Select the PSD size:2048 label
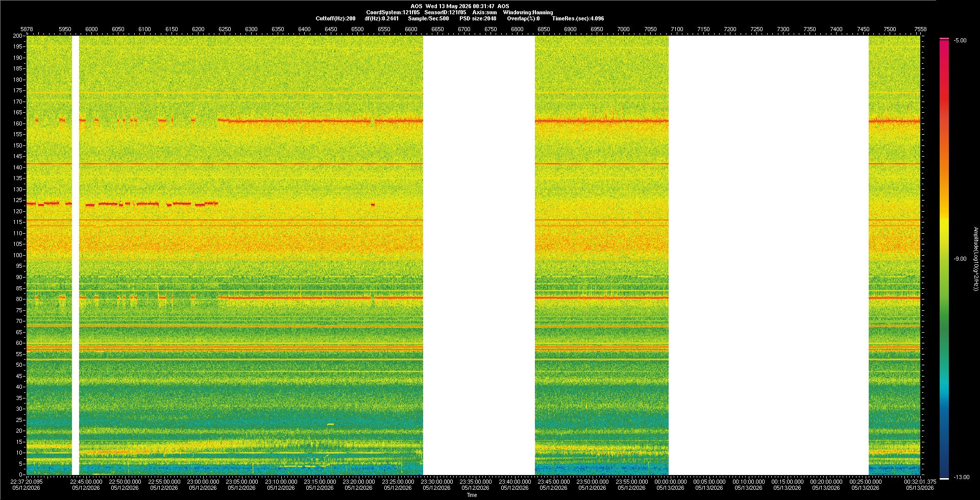The height and width of the screenshot is (500, 980). point(478,18)
